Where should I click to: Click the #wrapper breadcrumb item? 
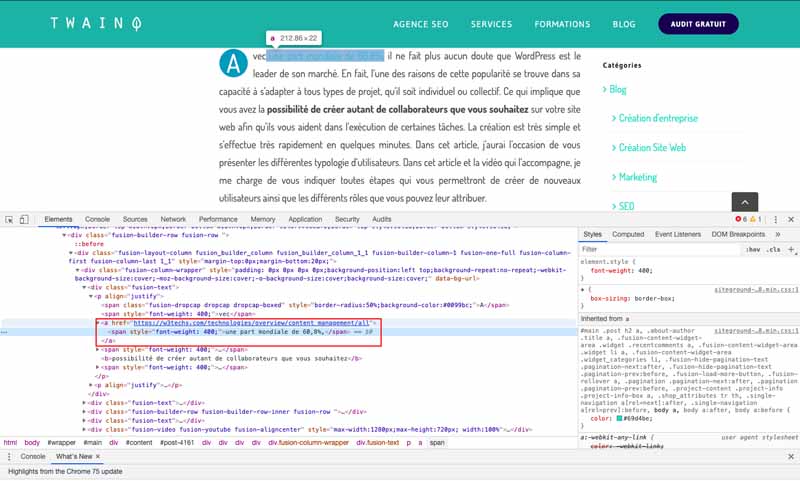61,443
